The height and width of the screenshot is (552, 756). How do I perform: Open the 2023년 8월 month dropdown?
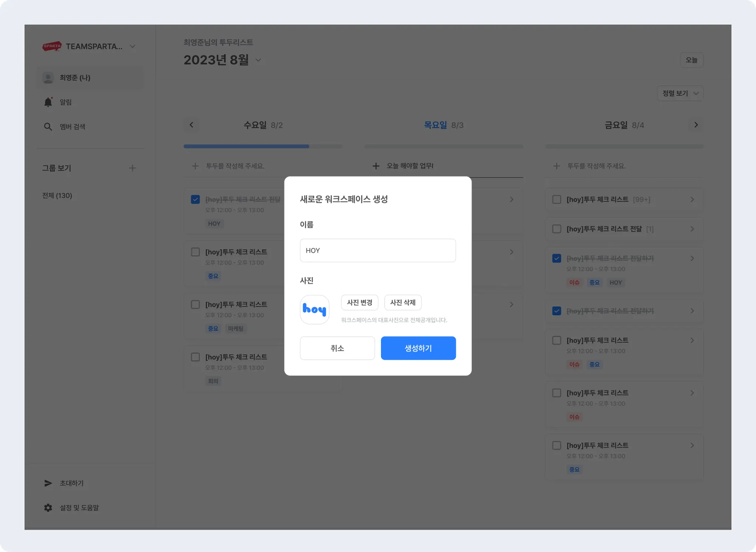258,60
